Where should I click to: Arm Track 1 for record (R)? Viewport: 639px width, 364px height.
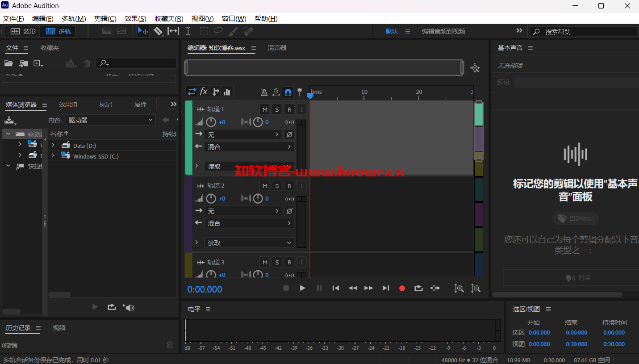(289, 109)
